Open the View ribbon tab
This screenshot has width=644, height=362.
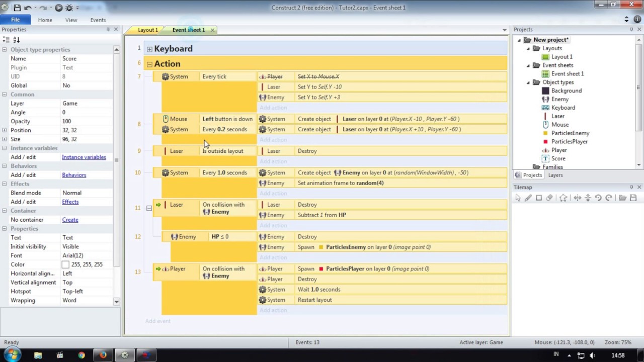point(71,20)
